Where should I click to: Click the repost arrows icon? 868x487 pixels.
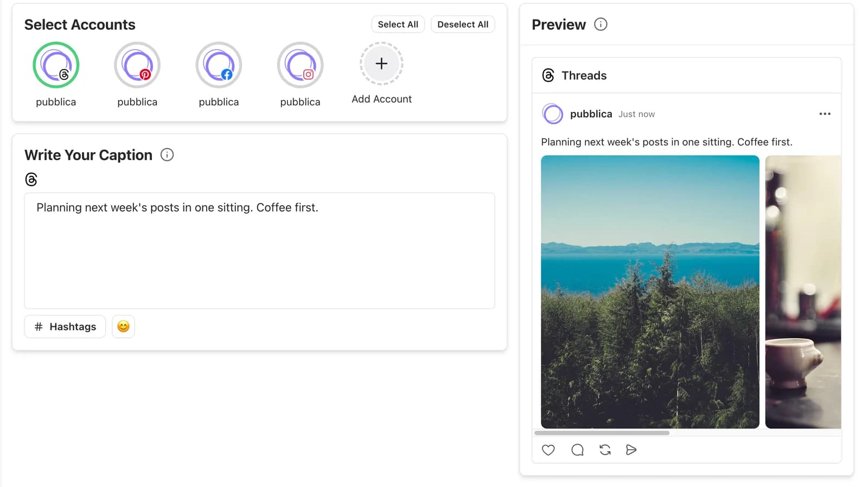click(x=605, y=450)
